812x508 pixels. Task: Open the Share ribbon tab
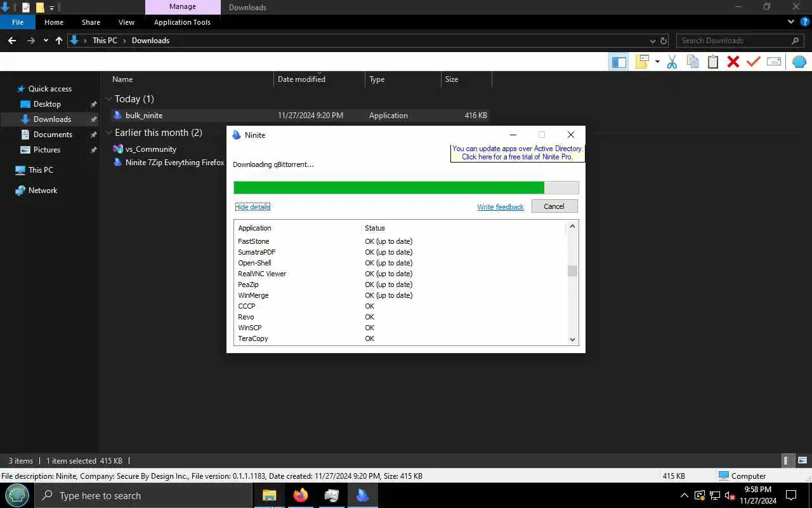point(91,22)
